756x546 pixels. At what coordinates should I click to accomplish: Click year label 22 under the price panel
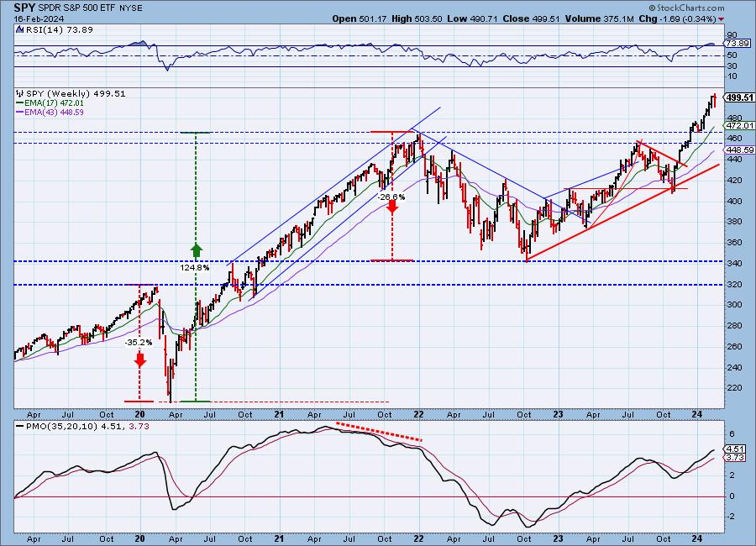pos(418,414)
